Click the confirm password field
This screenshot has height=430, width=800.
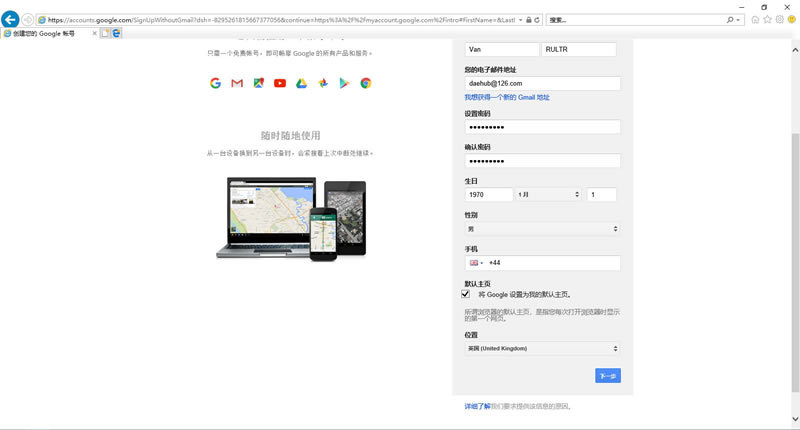tap(542, 161)
